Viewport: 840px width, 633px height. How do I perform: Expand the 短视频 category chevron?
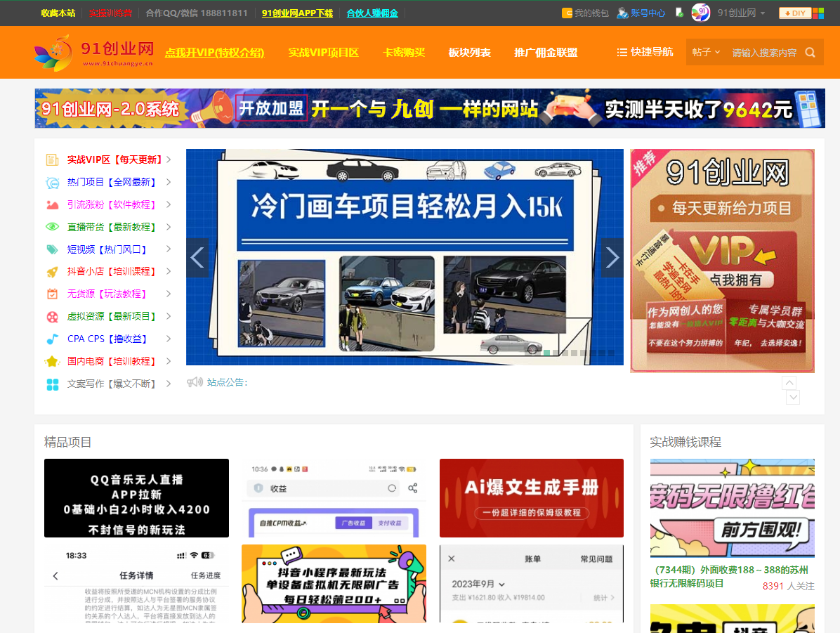click(169, 249)
